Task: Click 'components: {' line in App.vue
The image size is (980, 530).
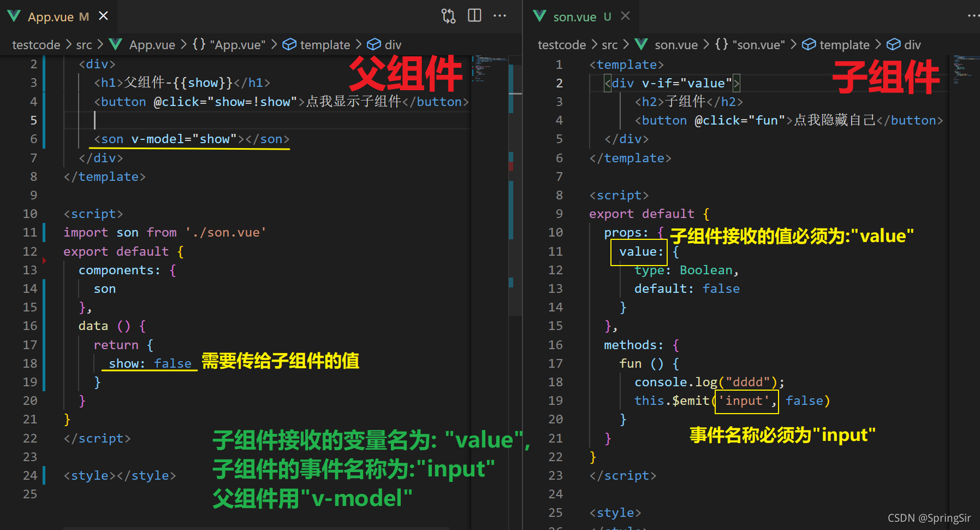Action: point(127,270)
